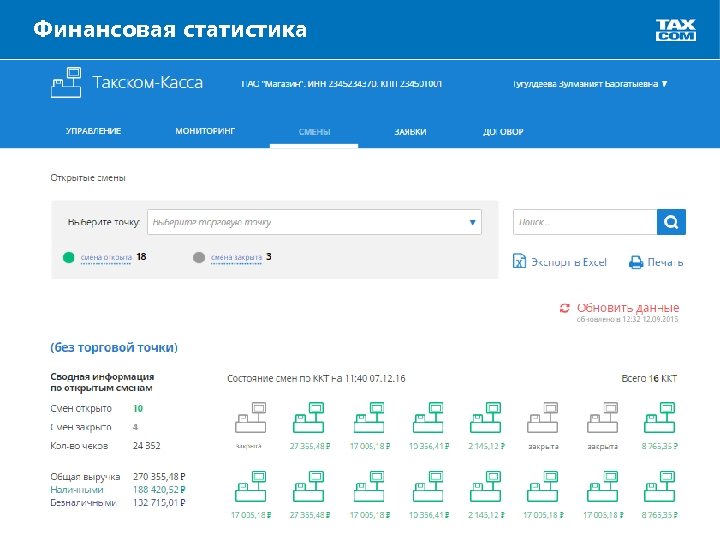Viewport: 720px width, 540px height.
Task: Click Экспорт в Excel link
Action: click(x=568, y=262)
